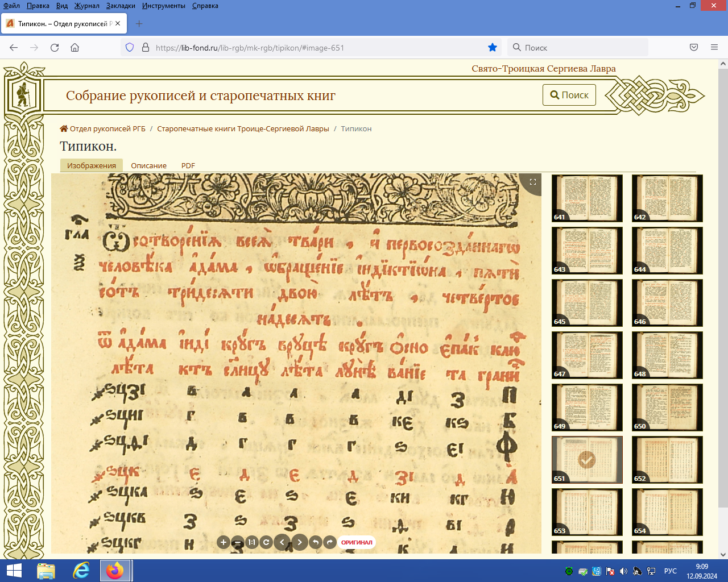Open the Инструменты menu
728x582 pixels.
164,6
